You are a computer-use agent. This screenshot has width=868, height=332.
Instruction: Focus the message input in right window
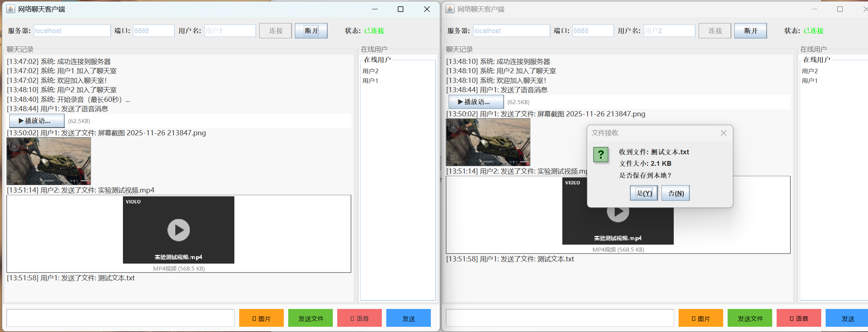click(x=560, y=318)
